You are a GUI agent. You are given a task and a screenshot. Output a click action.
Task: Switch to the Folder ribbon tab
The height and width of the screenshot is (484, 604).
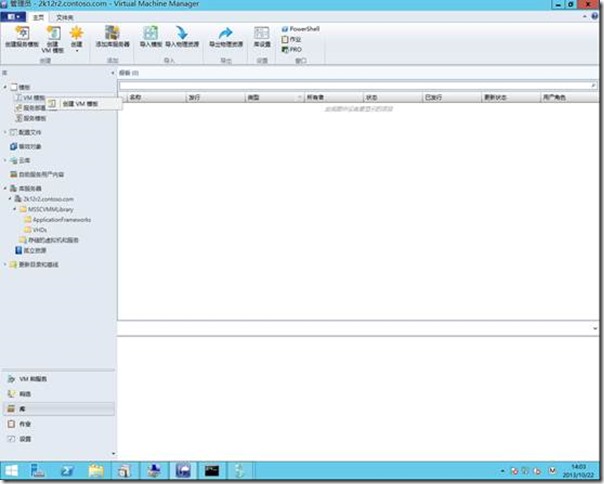click(x=65, y=17)
